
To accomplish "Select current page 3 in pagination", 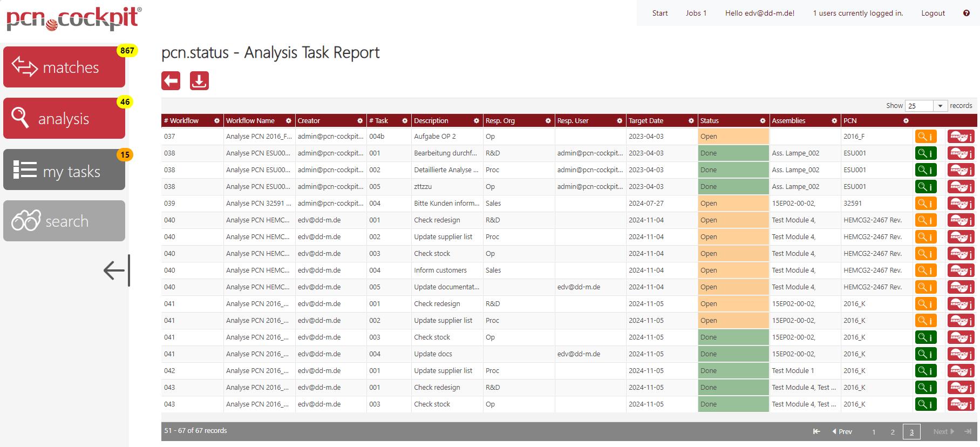I will point(911,432).
